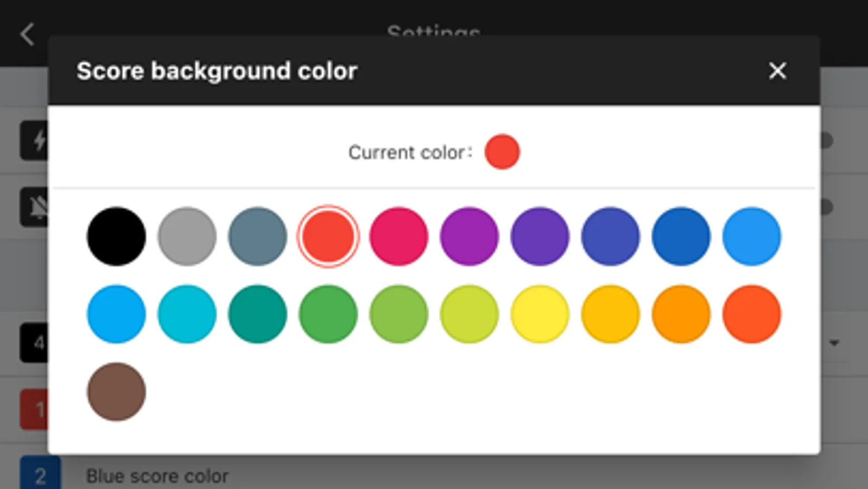Pick the amber color swatch
The height and width of the screenshot is (489, 868).
pyautogui.click(x=610, y=314)
